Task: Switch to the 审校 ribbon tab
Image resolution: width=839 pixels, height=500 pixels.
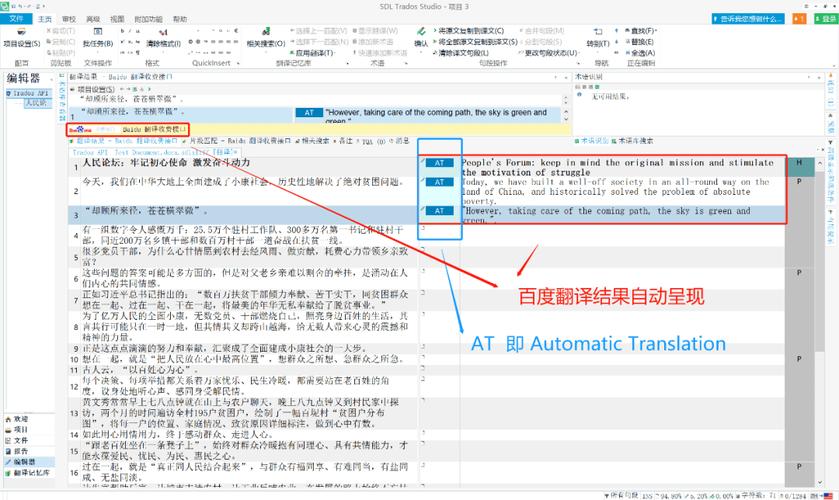Action: 69,19
